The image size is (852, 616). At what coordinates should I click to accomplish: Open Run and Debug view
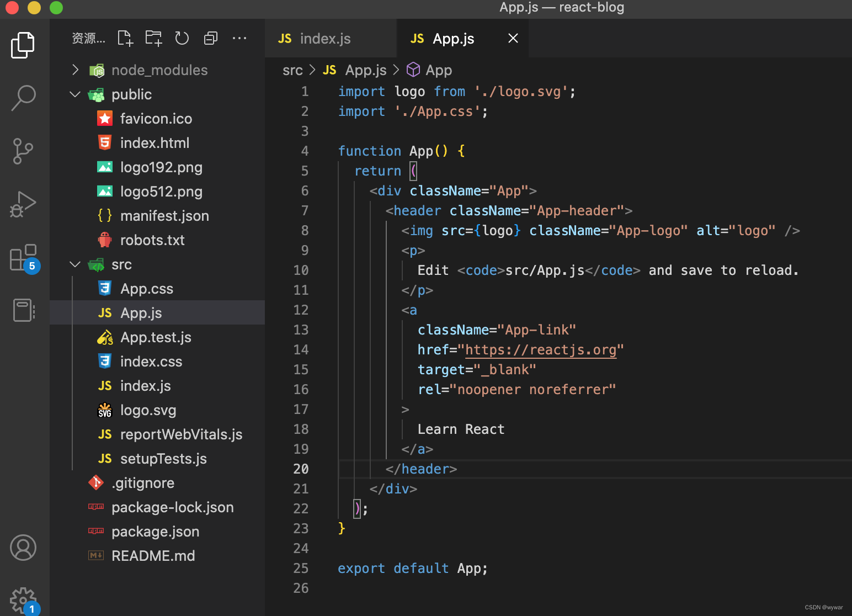(x=23, y=204)
